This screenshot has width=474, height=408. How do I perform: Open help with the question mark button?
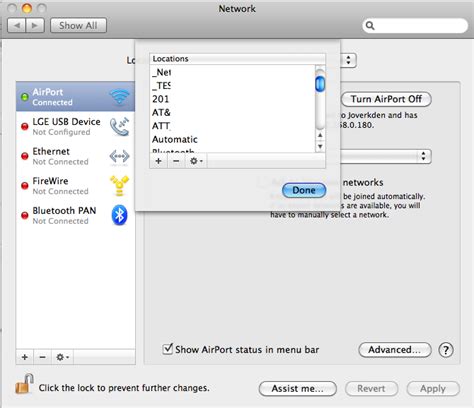[x=446, y=350]
